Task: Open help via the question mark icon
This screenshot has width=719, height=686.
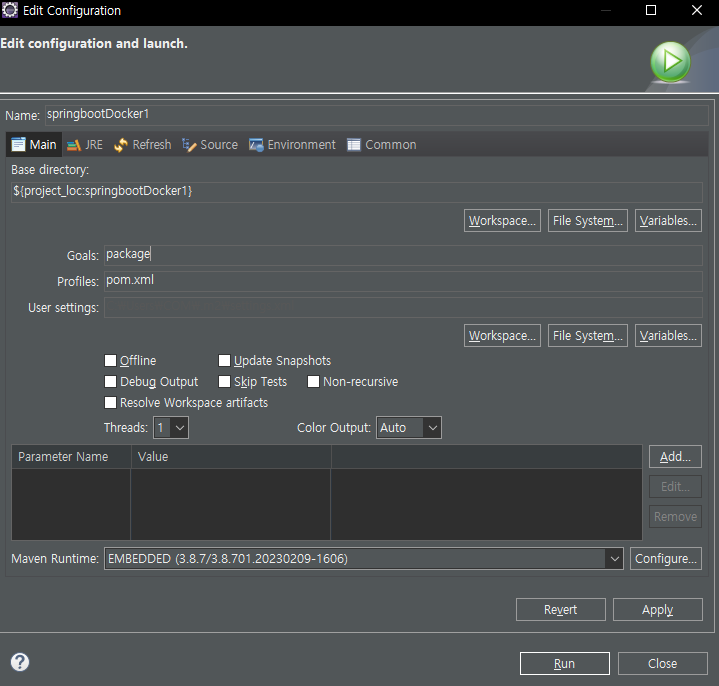Action: pyautogui.click(x=20, y=662)
